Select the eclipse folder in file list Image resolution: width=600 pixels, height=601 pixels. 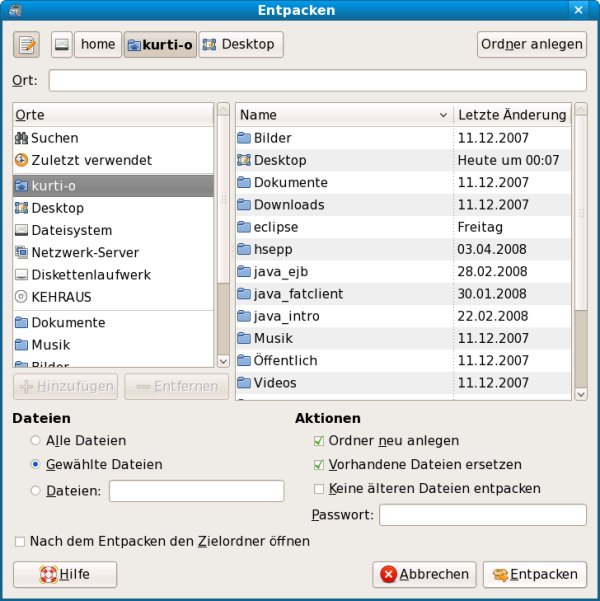[275, 227]
